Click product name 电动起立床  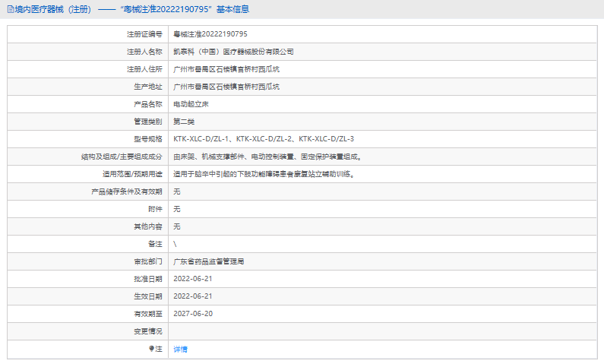tap(191, 104)
